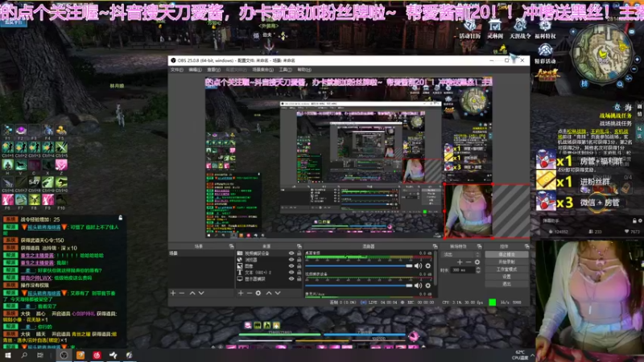The image size is (644, 362).
Task: Adjust the first mixer volume slider
Action: (x=358, y=266)
